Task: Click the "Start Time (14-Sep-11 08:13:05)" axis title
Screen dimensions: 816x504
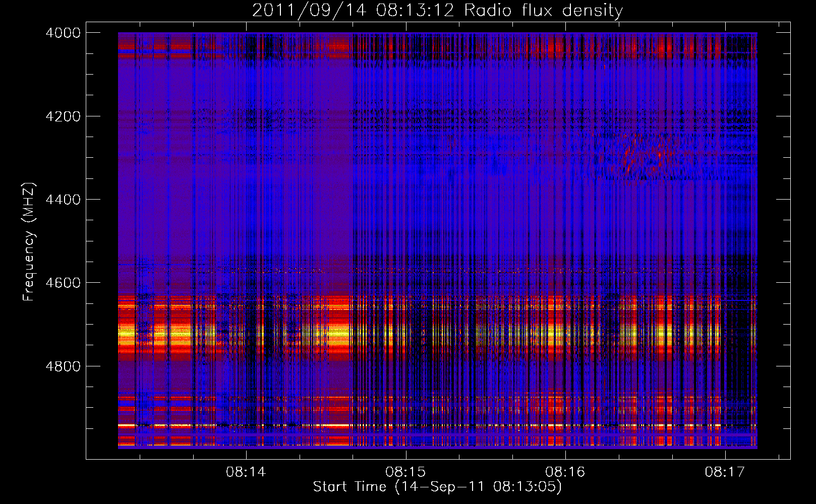Action: (x=437, y=487)
